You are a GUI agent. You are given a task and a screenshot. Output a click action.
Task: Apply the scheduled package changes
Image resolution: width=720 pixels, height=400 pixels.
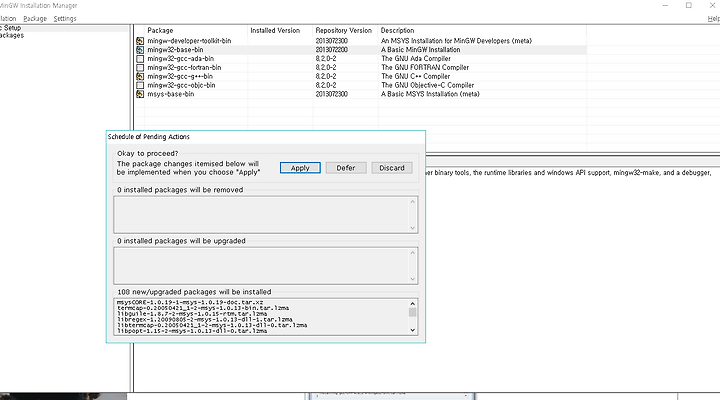click(x=300, y=168)
